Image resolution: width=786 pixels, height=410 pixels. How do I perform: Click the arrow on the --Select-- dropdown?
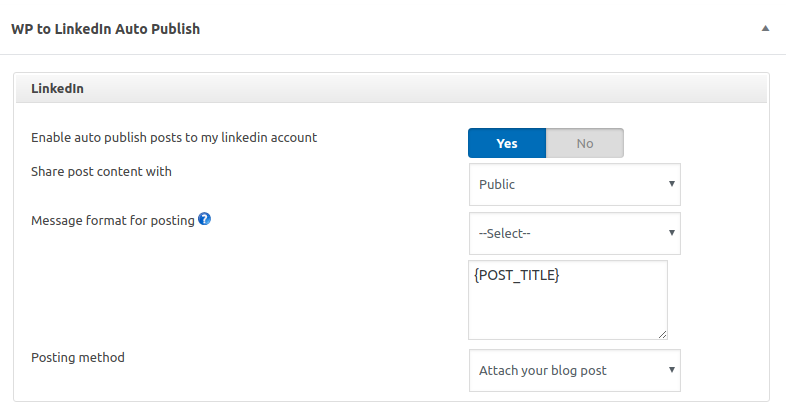tap(671, 234)
